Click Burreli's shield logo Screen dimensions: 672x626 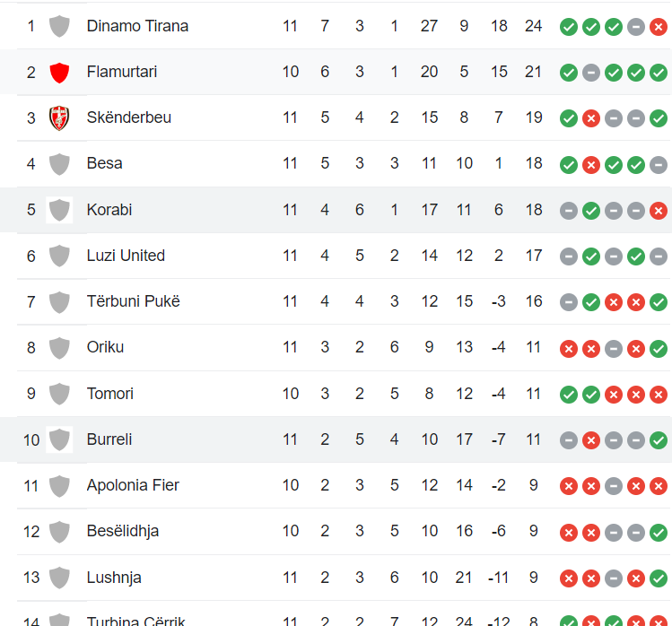[59, 439]
